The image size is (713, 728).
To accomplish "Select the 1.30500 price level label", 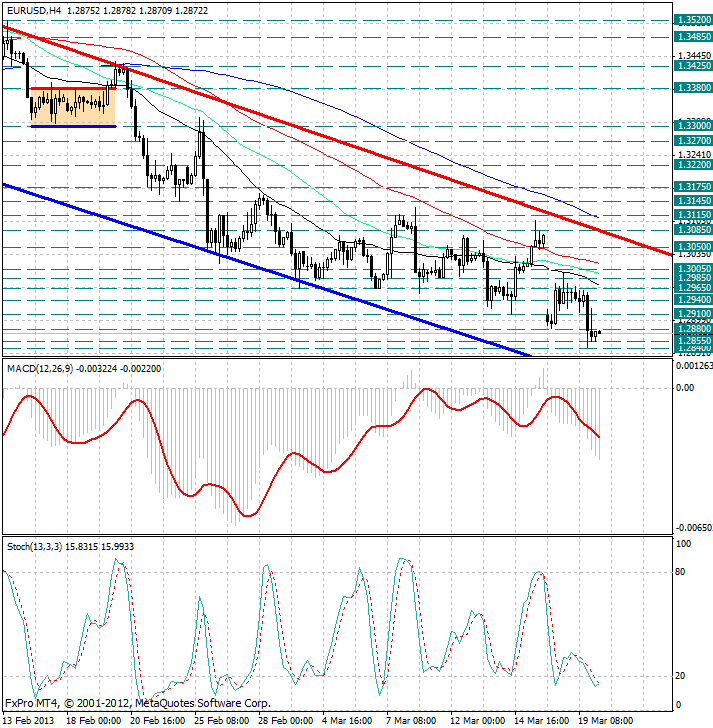I will (x=693, y=247).
